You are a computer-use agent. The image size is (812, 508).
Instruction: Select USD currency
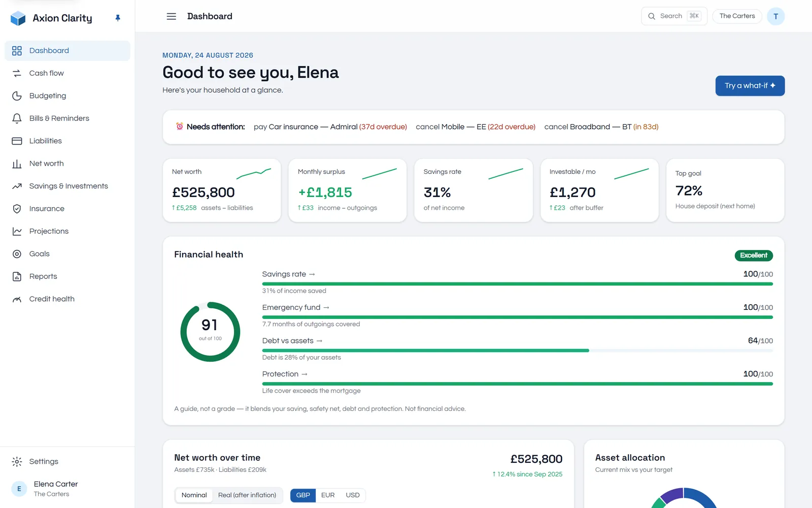(x=353, y=495)
